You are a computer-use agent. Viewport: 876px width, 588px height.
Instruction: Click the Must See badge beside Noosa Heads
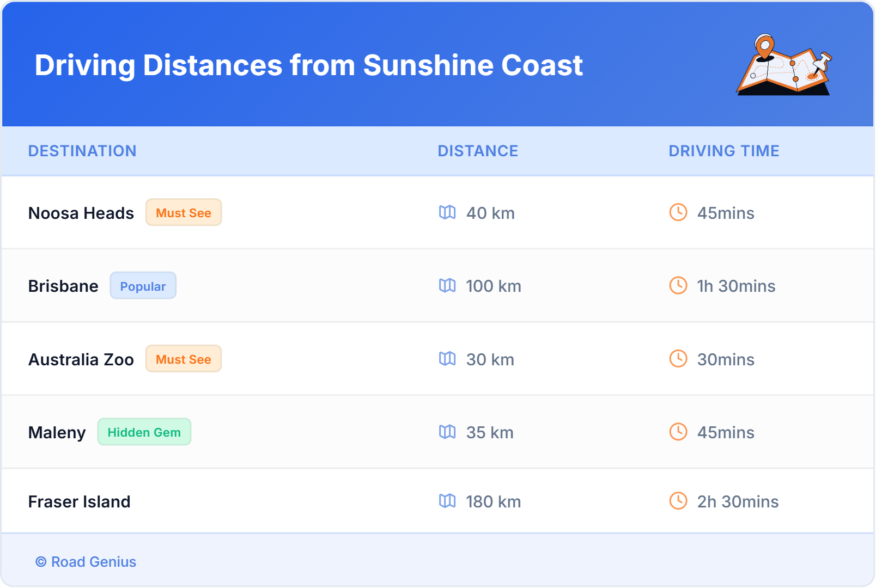click(184, 212)
